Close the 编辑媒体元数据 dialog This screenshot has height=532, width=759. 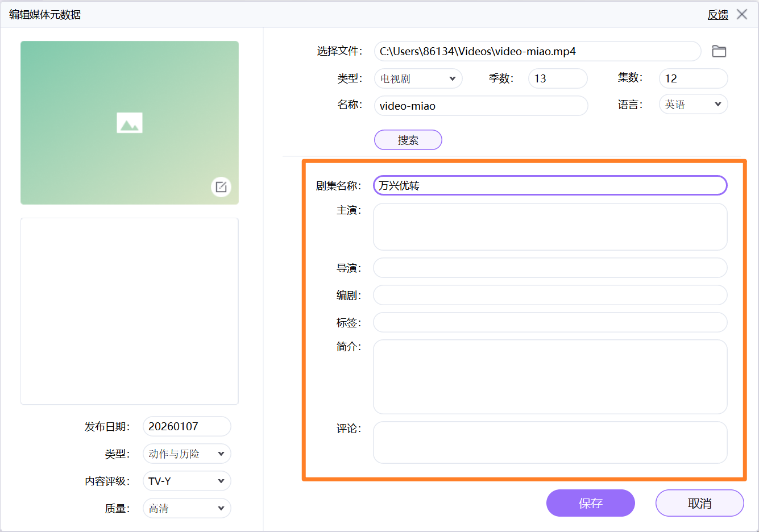(742, 14)
